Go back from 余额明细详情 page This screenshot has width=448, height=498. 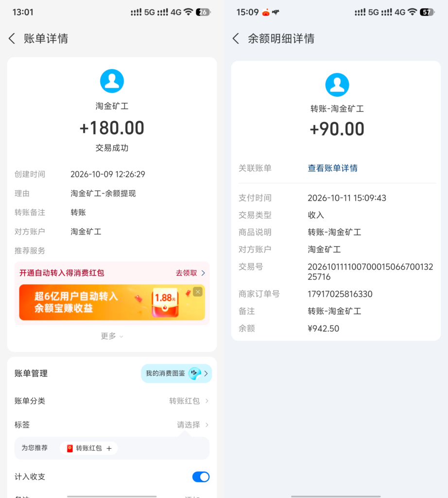click(x=236, y=38)
